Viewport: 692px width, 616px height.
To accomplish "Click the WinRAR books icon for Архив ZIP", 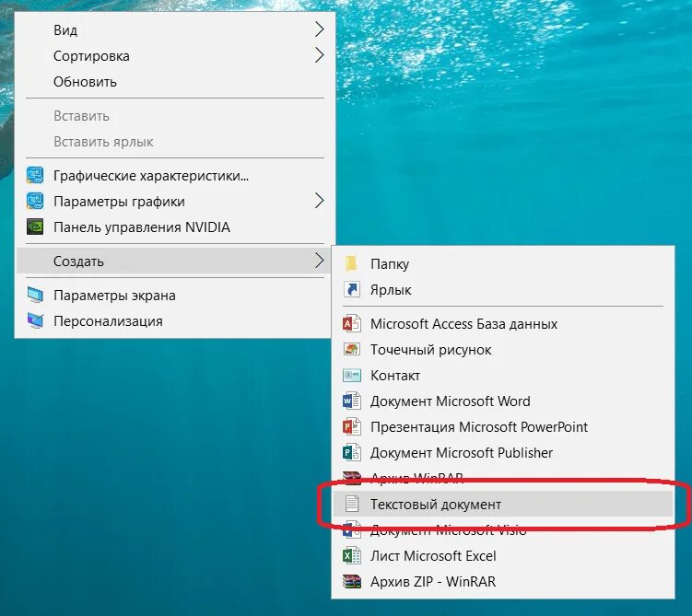I will 352,581.
